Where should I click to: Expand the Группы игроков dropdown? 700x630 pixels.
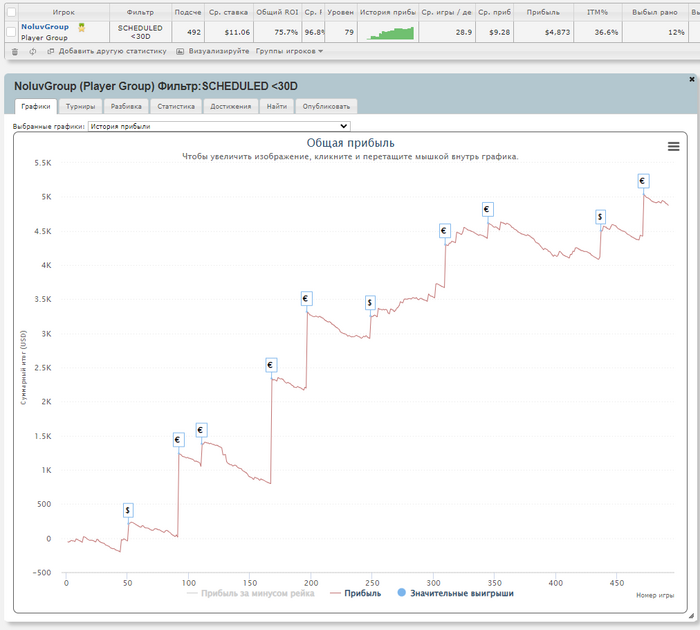(289, 51)
